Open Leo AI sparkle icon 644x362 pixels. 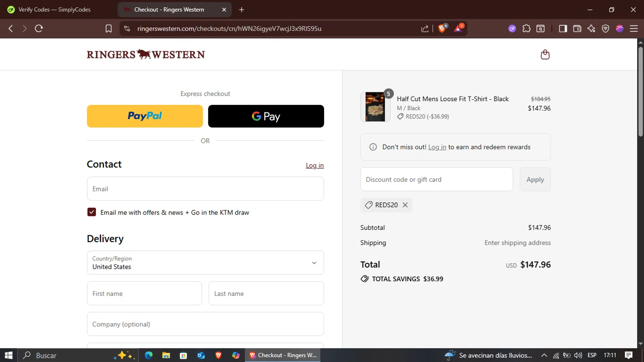pos(591,28)
